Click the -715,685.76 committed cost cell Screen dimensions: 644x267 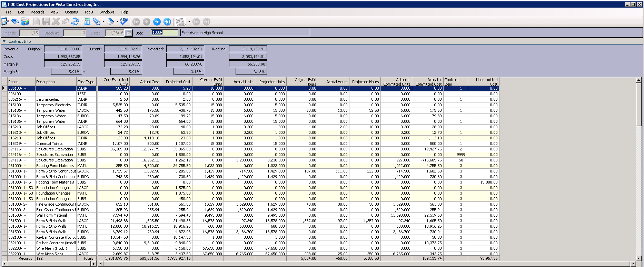click(x=428, y=160)
